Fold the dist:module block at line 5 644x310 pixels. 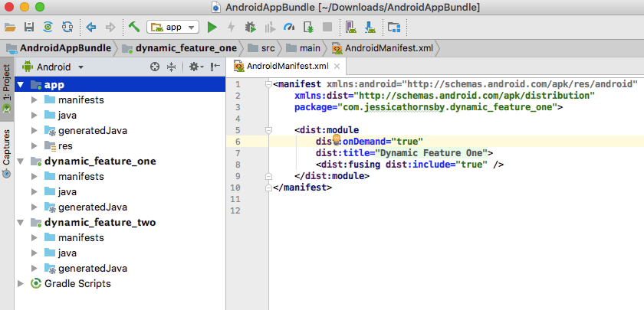(269, 130)
